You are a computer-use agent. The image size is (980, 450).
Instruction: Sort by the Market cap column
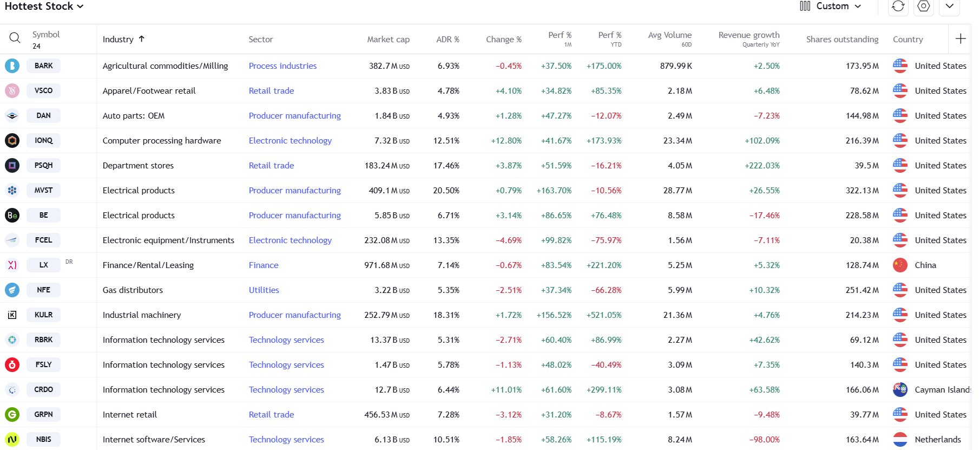point(388,40)
